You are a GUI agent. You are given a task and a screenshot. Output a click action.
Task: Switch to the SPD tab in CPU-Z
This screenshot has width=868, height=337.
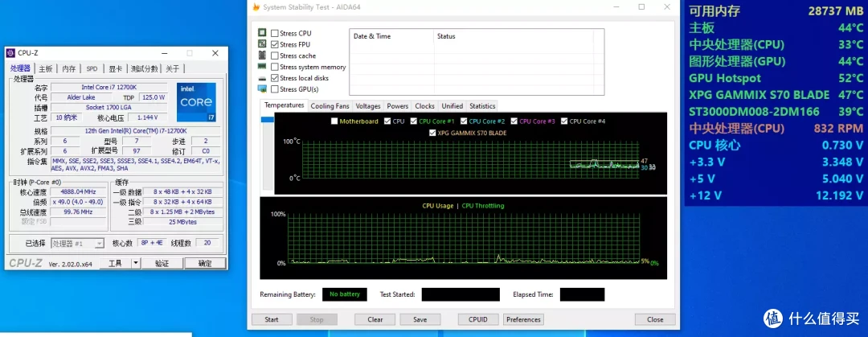[92, 68]
